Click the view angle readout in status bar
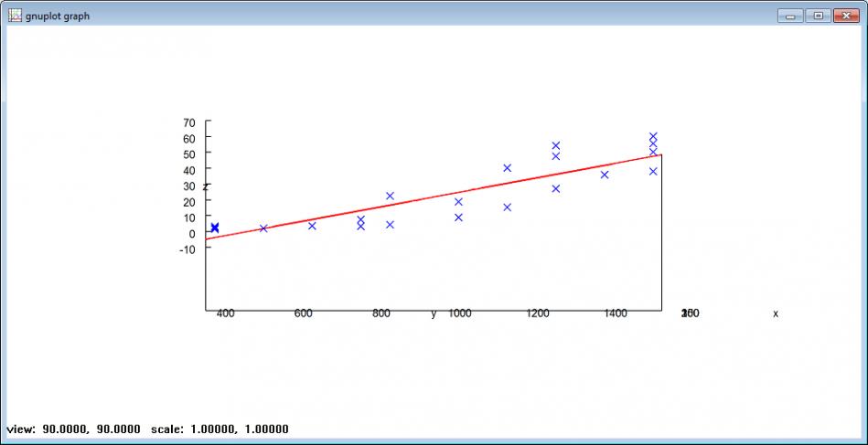Viewport: 868px width, 445px height. (73, 429)
